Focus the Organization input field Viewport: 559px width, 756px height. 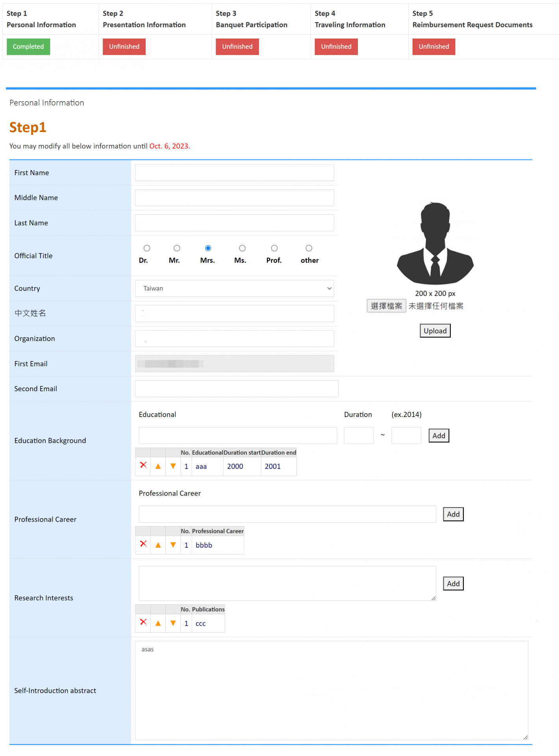coord(234,339)
